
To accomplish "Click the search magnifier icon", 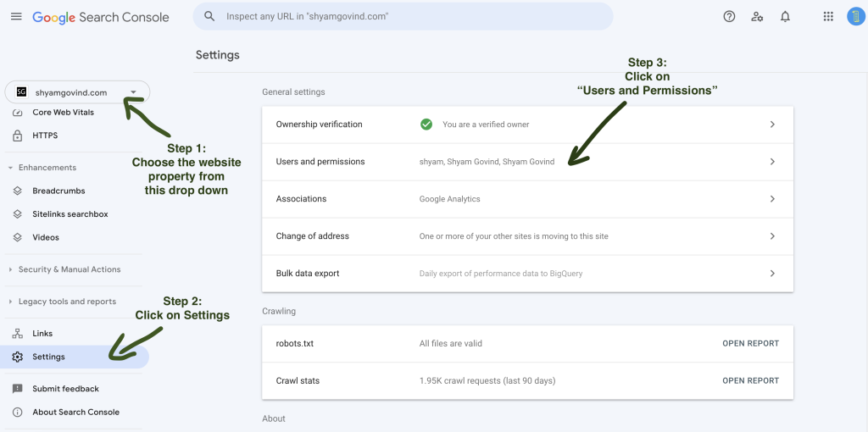I will point(209,17).
